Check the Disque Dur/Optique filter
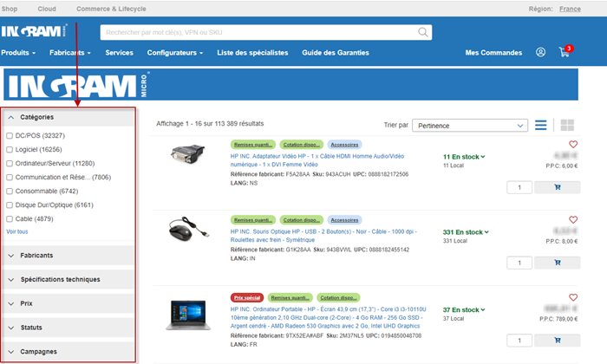Viewport: 607px width, 364px height. (10, 205)
